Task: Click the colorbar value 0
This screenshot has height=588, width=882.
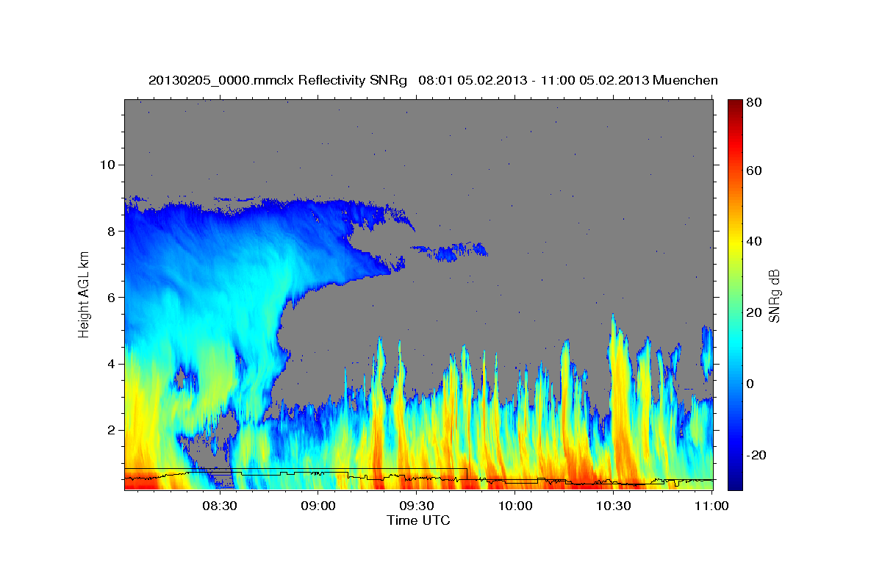Action: pos(751,384)
